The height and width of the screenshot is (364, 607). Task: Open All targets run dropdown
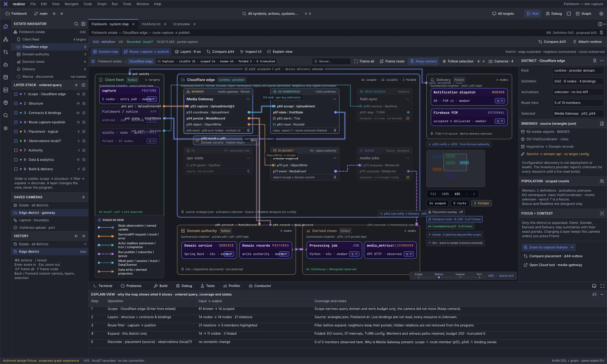pyautogui.click(x=503, y=14)
